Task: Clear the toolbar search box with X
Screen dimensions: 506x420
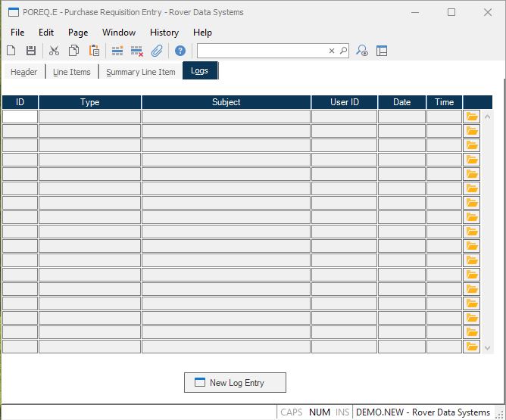Action: 331,51
